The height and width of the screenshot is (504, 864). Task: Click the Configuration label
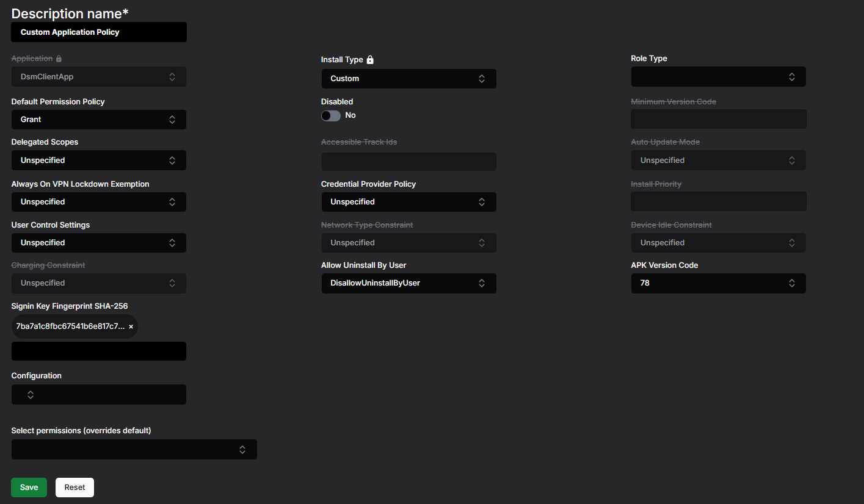[x=37, y=375]
